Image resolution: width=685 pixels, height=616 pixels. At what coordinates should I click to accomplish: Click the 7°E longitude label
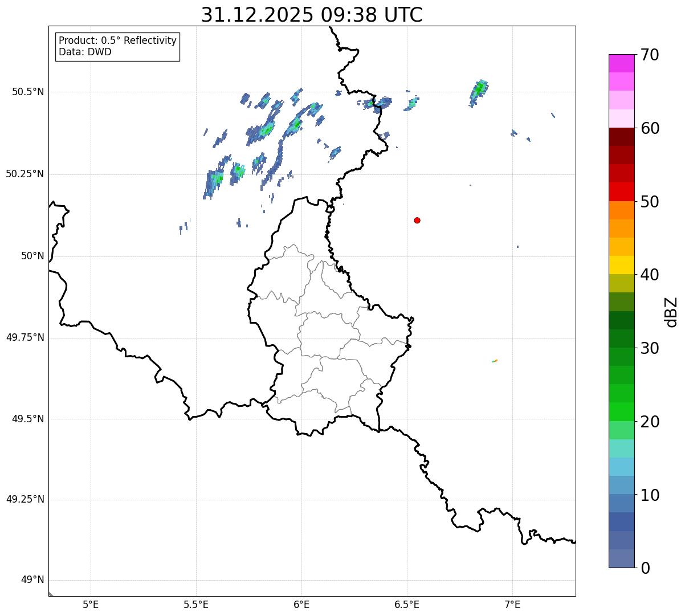(512, 604)
